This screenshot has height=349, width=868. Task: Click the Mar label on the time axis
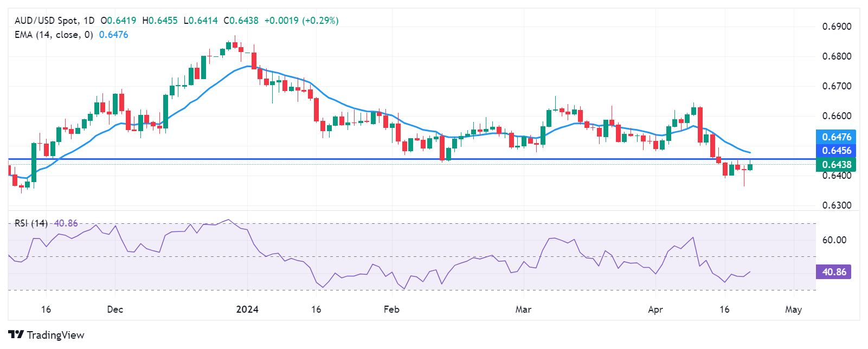(523, 309)
